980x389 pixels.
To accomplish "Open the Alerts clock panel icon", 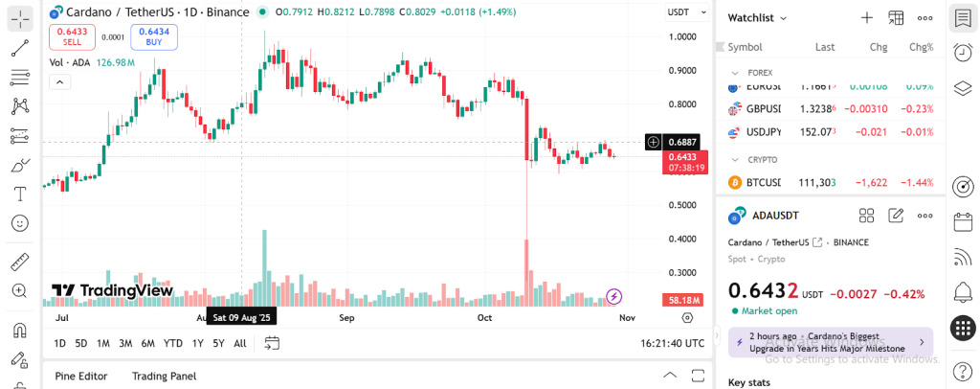I will click(x=963, y=53).
